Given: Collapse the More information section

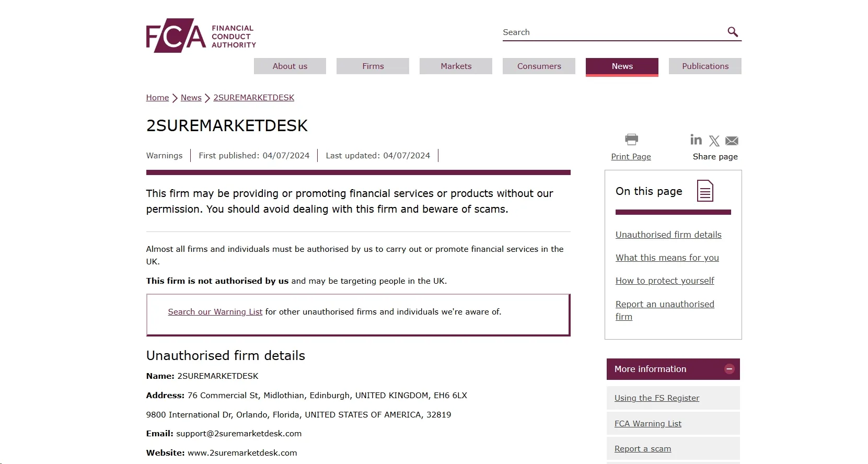Looking at the screenshot, I should pos(730,369).
